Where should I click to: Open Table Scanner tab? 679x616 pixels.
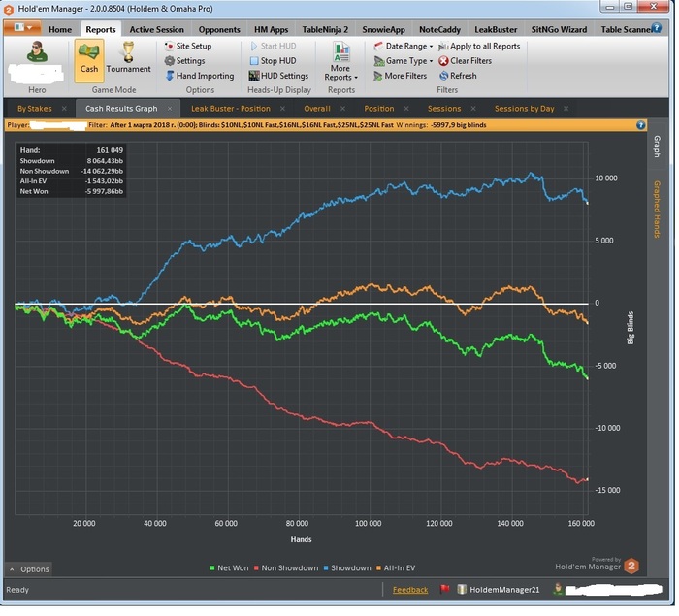pos(626,29)
